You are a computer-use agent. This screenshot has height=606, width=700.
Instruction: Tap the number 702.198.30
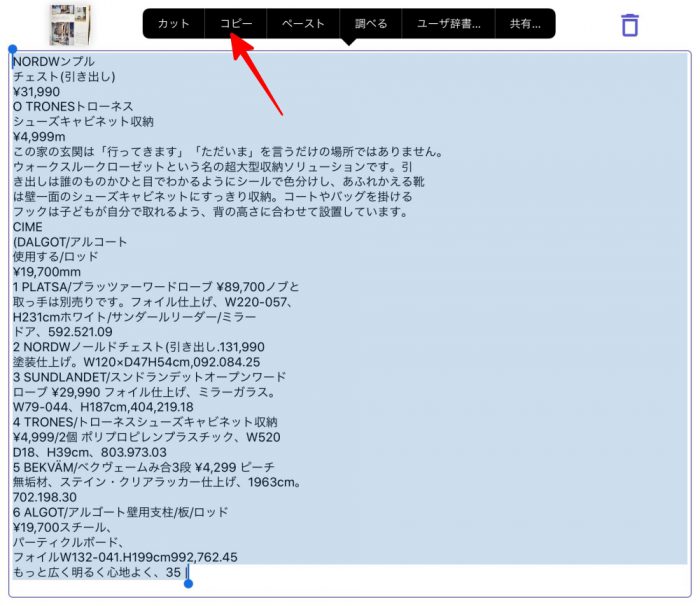point(45,497)
